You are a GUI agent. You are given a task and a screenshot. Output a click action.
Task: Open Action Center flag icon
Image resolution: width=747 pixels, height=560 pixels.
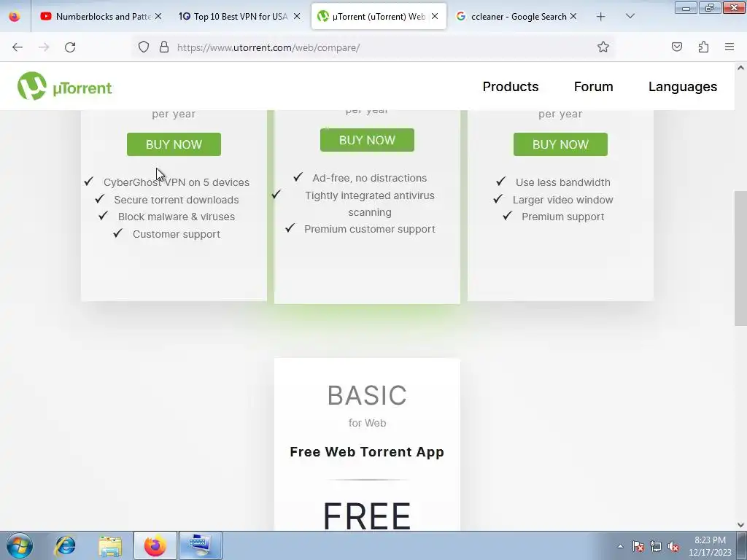tap(638, 547)
